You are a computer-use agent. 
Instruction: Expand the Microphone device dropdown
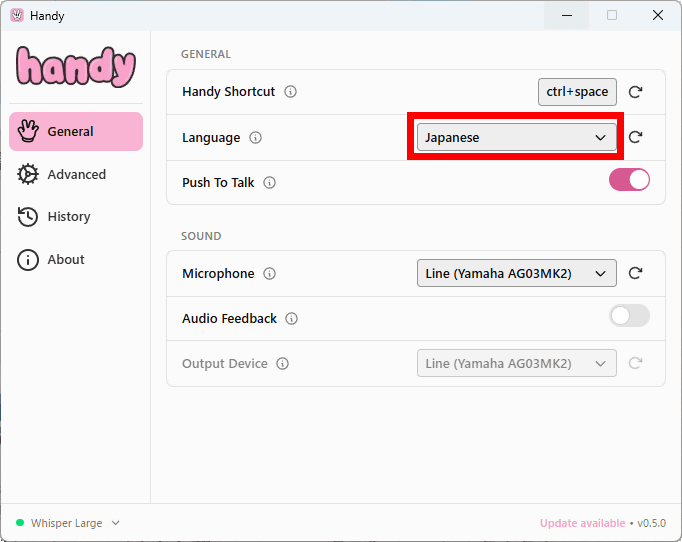click(516, 274)
